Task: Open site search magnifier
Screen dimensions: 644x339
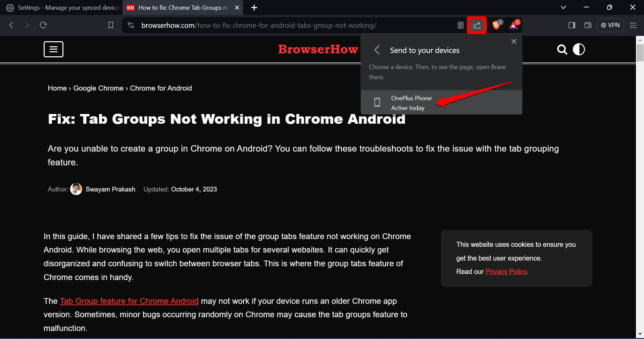Action: pos(562,50)
